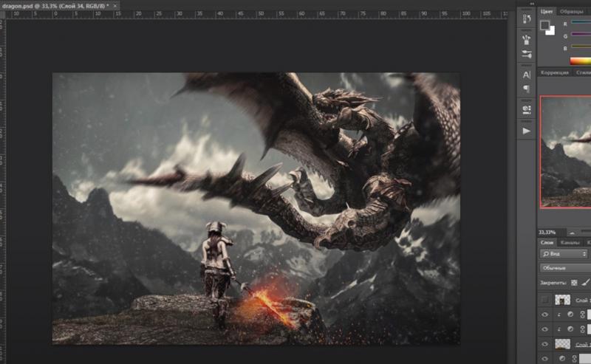Viewport: 591px width, 364px height.
Task: Switch to the 'Образцы' swatches tab
Action: (571, 11)
